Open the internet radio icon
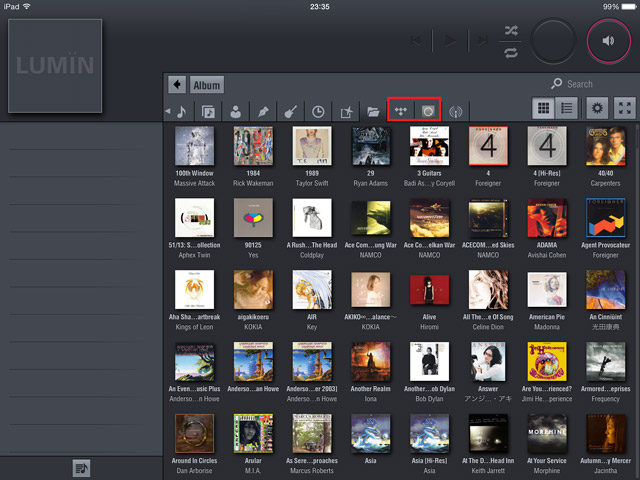This screenshot has width=640, height=480. coord(456,111)
